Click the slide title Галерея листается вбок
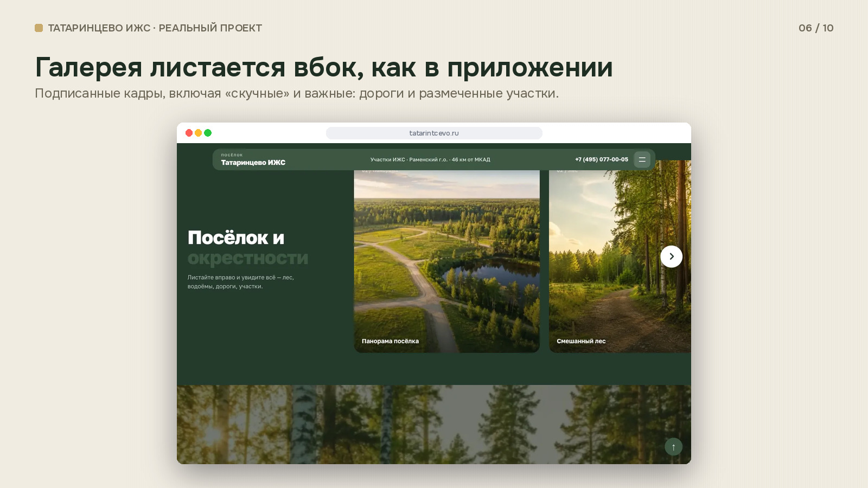This screenshot has height=488, width=868. pos(324,68)
